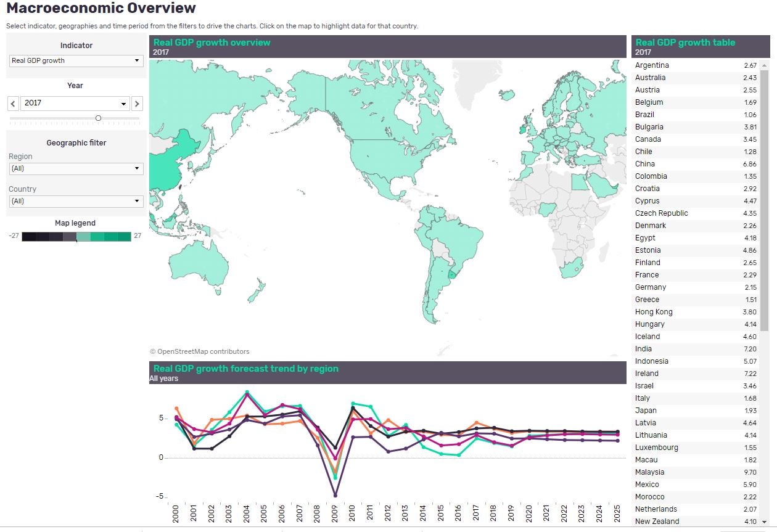Click the Mexico row in the table
777x532 pixels.
point(696,485)
